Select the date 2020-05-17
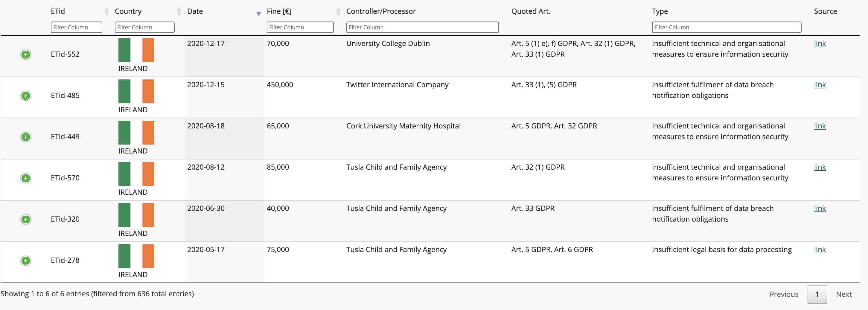This screenshot has height=310, width=868. click(206, 250)
